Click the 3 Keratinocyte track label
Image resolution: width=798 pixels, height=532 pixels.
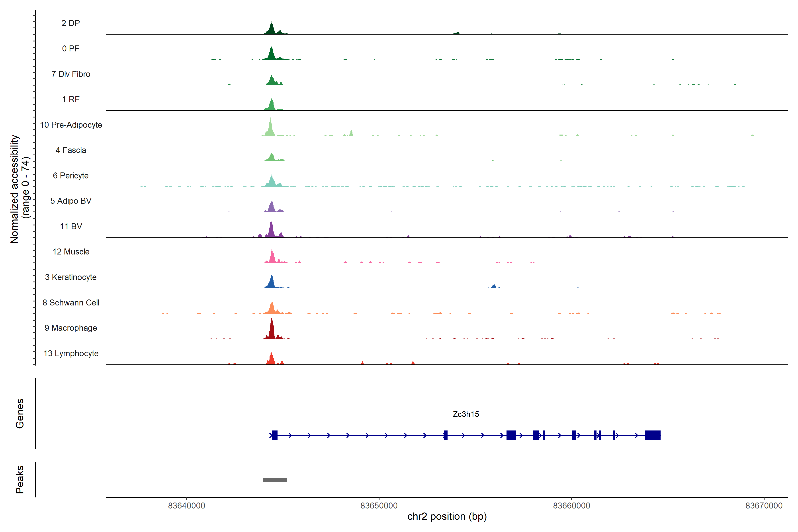tap(70, 277)
